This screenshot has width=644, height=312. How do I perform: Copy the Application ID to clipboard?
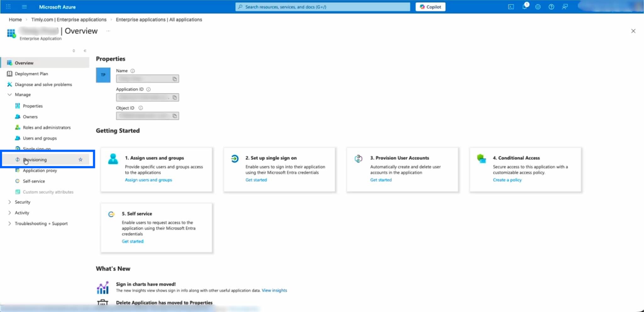175,97
